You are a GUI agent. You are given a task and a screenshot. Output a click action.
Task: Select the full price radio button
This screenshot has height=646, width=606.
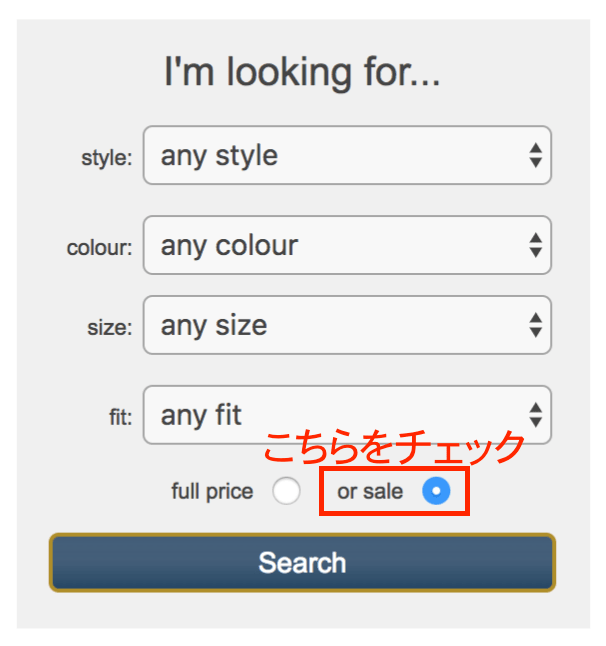pos(286,491)
